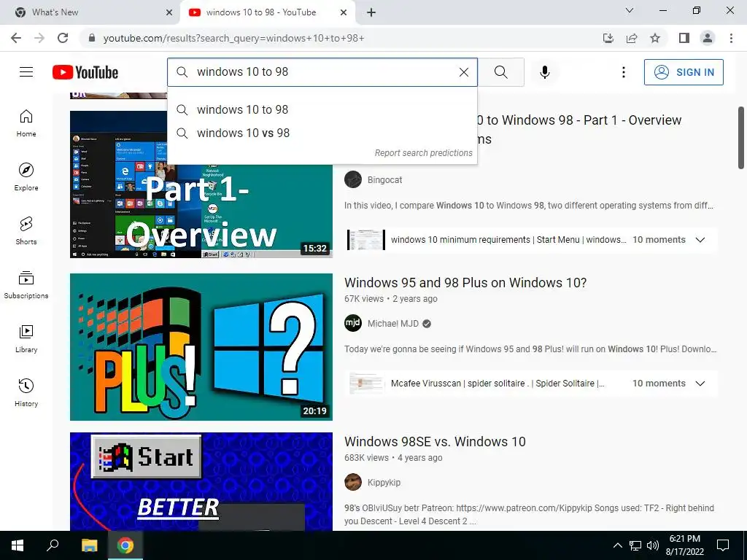Close the What's New tab
The height and width of the screenshot is (560, 747).
(169, 12)
